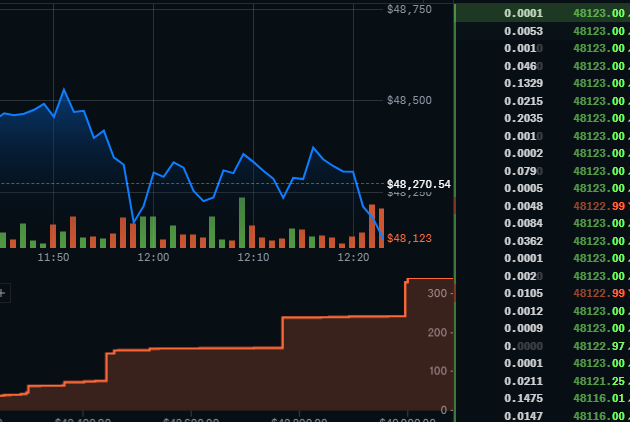This screenshot has height=422, width=630.
Task: Click the 0.0048 trade size
Action: click(524, 206)
